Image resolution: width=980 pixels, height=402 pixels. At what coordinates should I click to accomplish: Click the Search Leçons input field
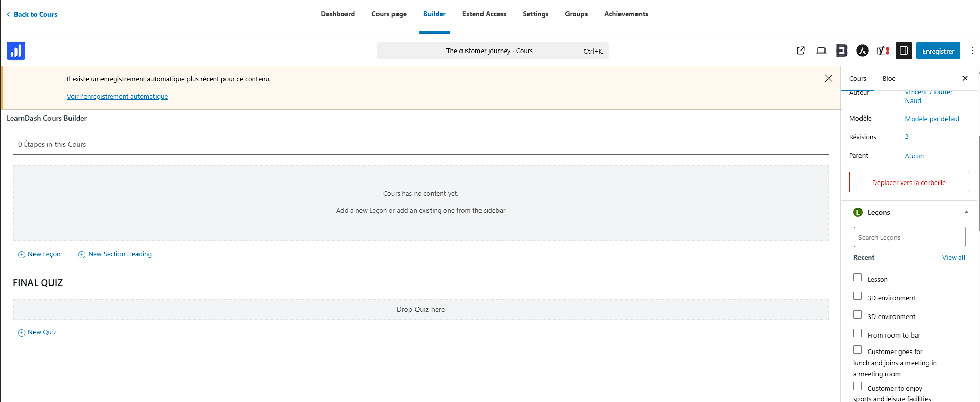coord(909,238)
